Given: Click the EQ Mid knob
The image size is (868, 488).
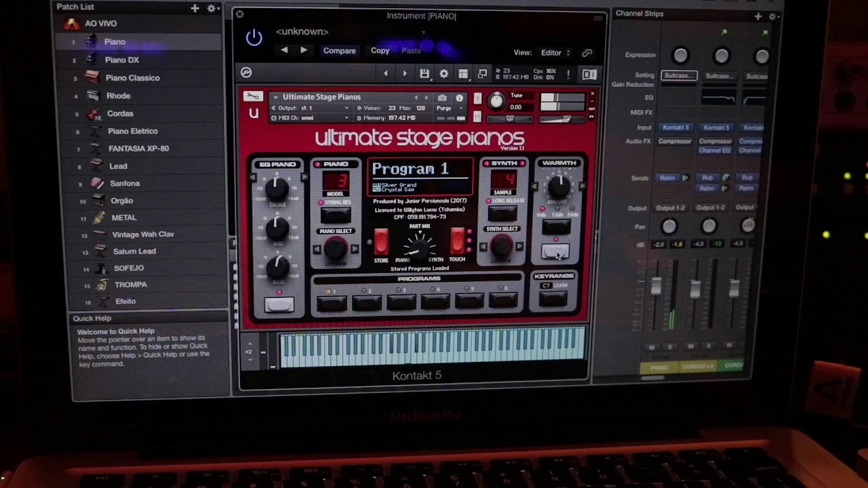Looking at the screenshot, I should click(x=277, y=228).
